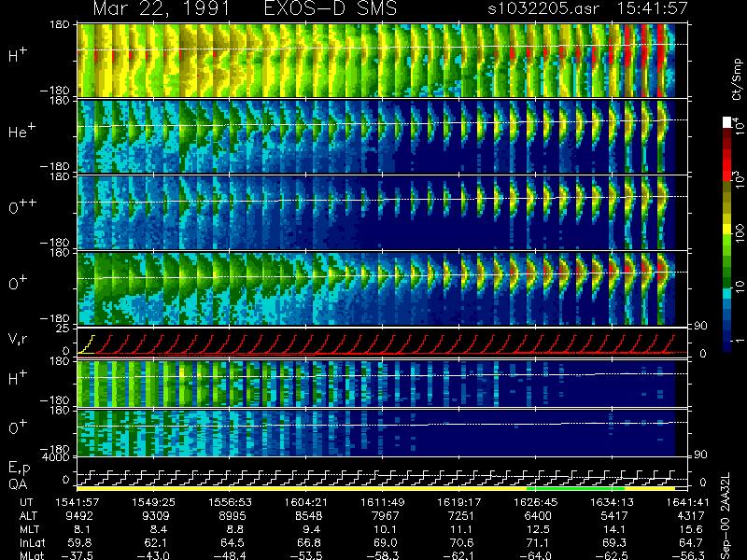Click UT value "1549:25"
This screenshot has height=560, width=747.
click(x=154, y=502)
